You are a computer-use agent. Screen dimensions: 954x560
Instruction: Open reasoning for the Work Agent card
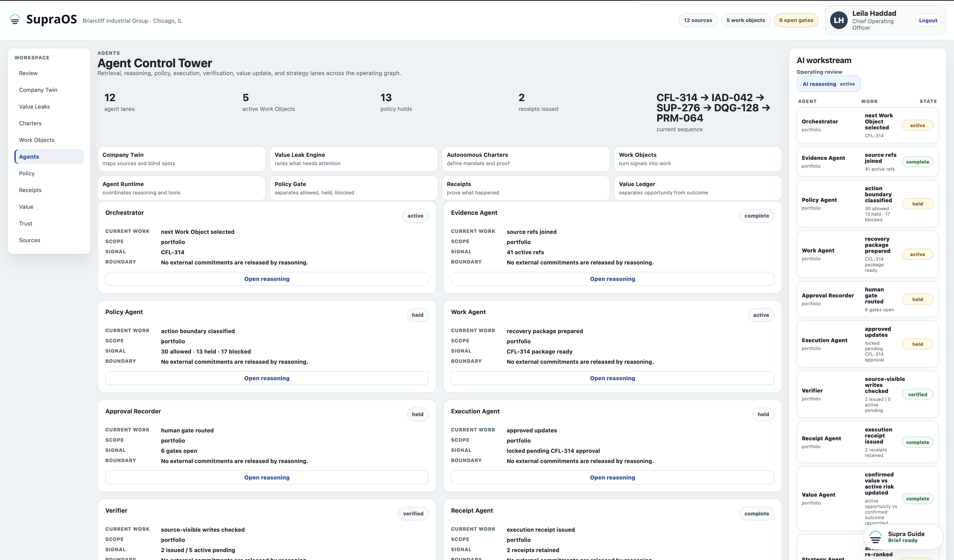click(x=612, y=378)
